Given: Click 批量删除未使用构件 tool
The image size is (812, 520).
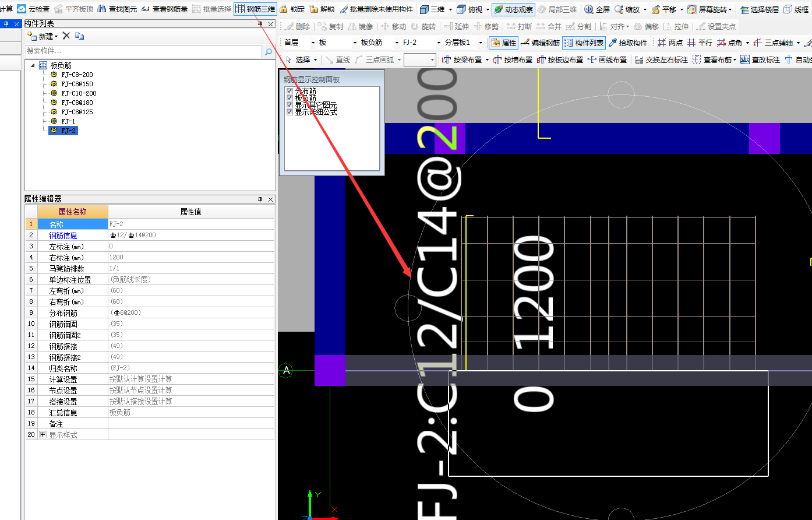Looking at the screenshot, I should [x=376, y=9].
